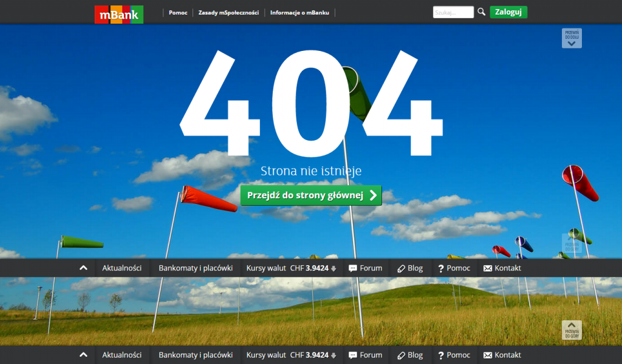Click the mBank logo in the header
This screenshot has height=364, width=622.
119,14
